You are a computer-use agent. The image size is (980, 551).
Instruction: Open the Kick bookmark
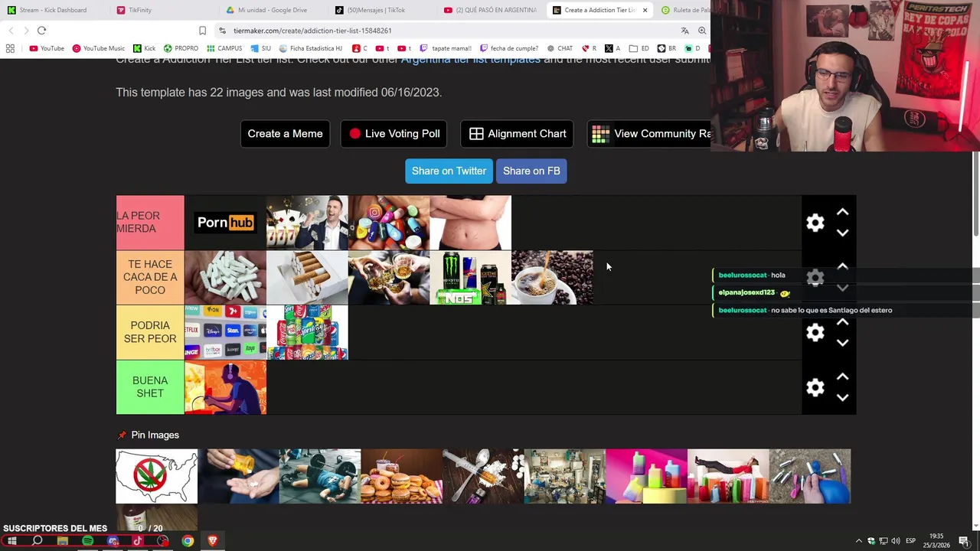144,48
